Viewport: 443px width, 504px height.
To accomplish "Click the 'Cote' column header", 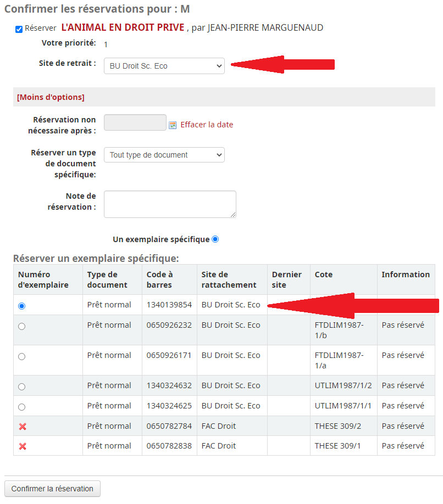I will [324, 275].
